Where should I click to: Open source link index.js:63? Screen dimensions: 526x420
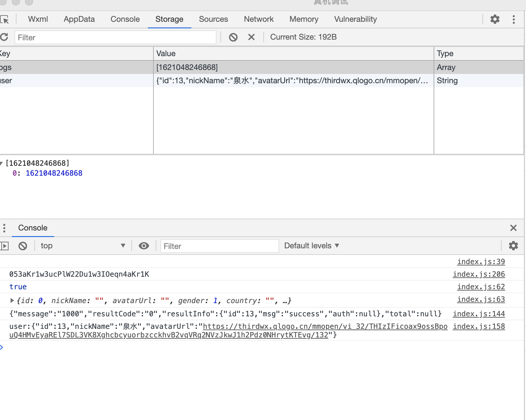[481, 299]
